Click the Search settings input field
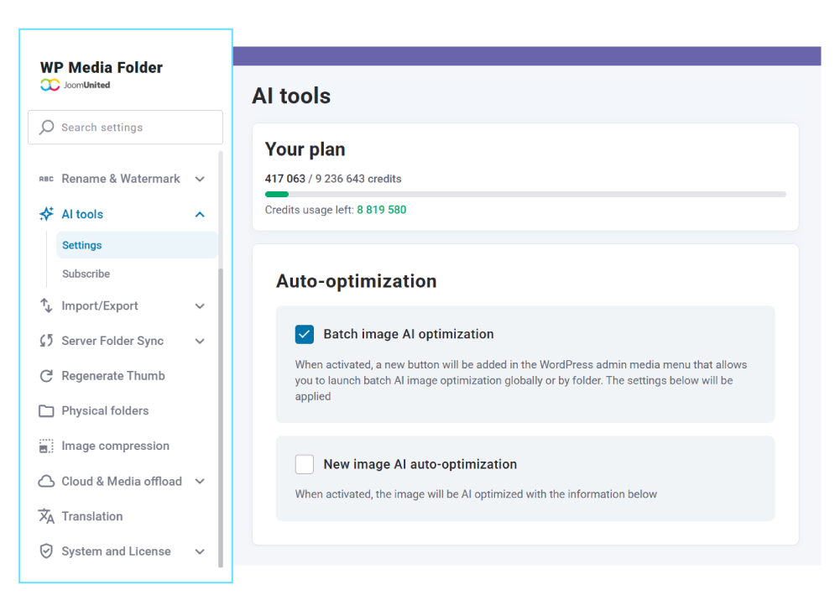This screenshot has width=840, height=616. pos(126,128)
